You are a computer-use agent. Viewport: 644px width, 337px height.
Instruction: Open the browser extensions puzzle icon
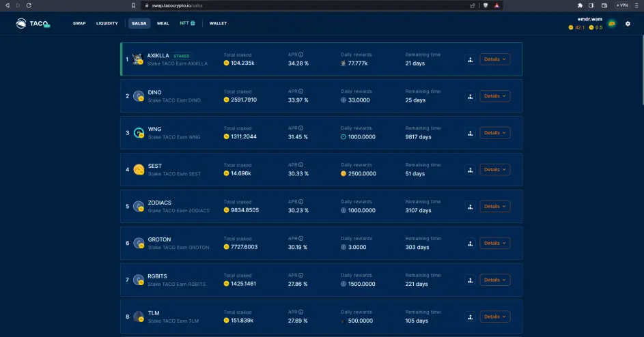(580, 5)
